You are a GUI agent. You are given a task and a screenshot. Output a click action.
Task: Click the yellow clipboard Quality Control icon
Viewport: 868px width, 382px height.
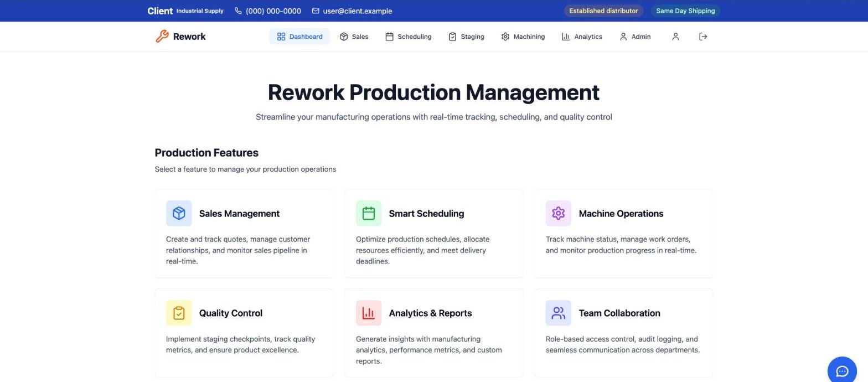[x=179, y=313]
